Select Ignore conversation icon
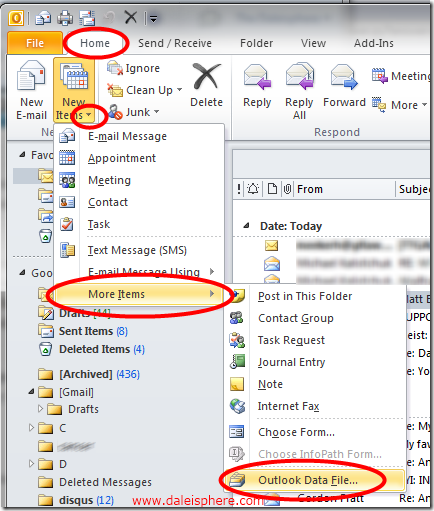The image size is (434, 511). tap(115, 68)
